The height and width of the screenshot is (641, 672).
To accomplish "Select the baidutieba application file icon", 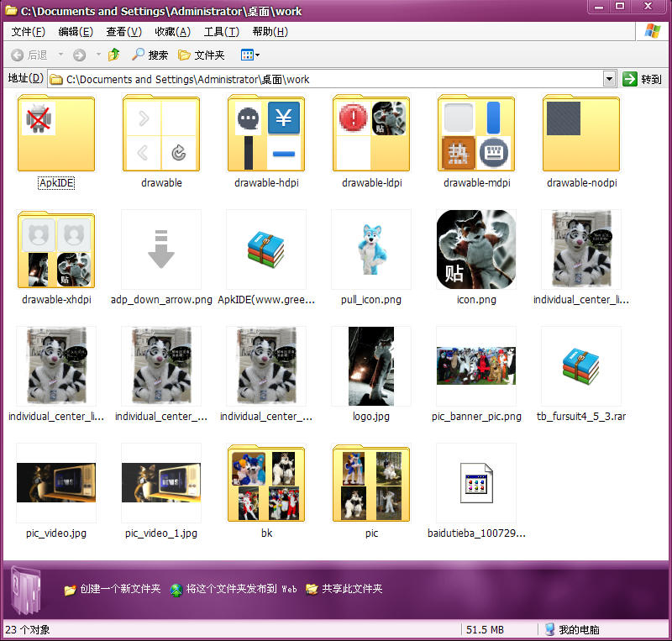I will tap(476, 483).
